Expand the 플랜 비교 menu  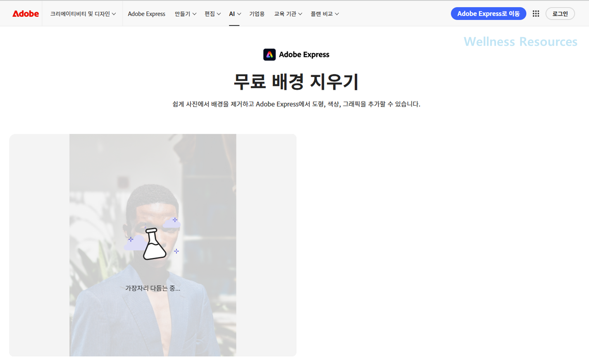pos(325,14)
